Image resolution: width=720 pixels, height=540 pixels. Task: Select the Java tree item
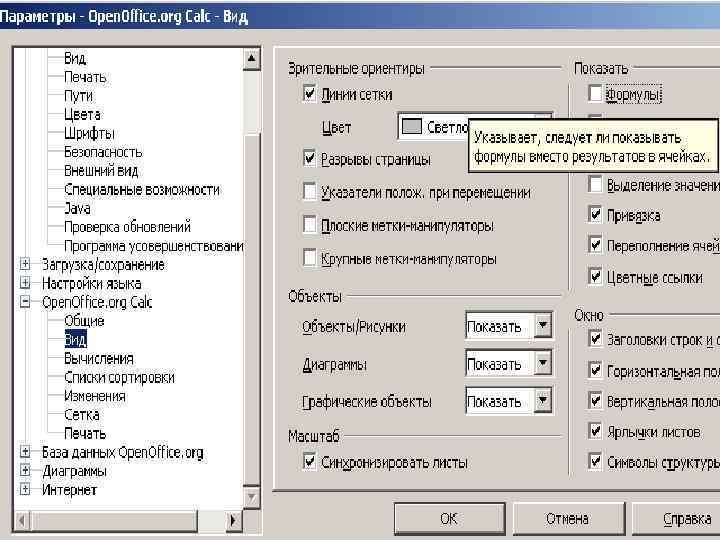pyautogui.click(x=77, y=208)
